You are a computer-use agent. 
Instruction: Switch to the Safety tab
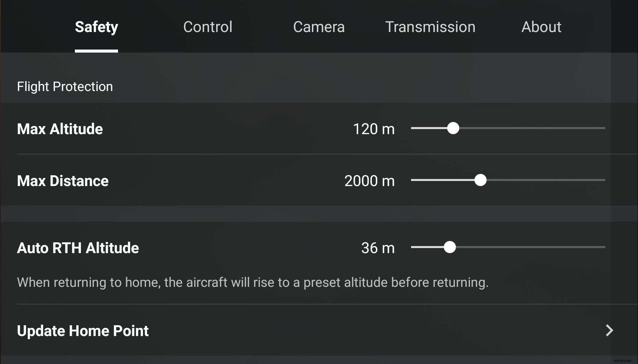[x=96, y=27]
